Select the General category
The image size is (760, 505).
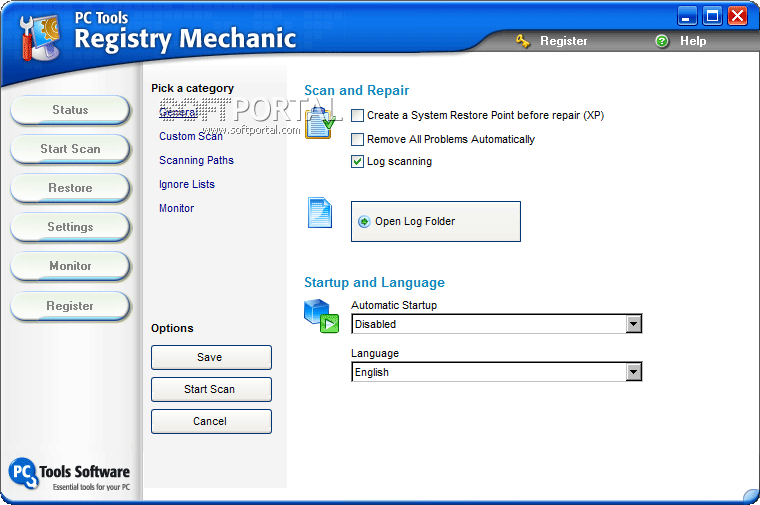(178, 112)
